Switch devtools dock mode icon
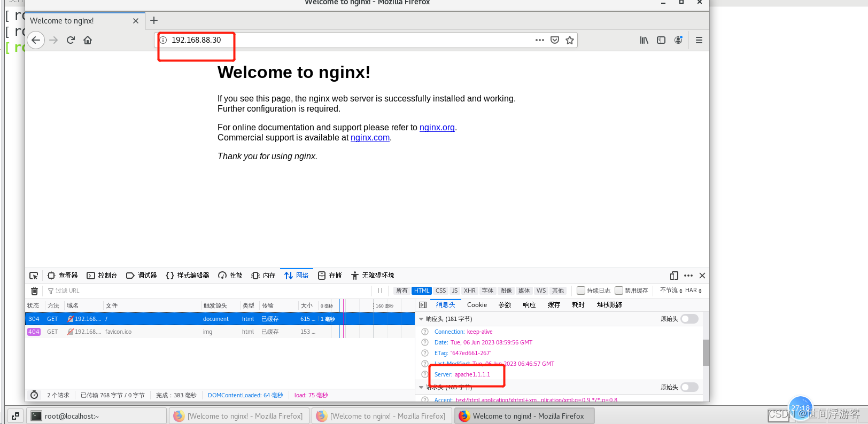 click(674, 276)
